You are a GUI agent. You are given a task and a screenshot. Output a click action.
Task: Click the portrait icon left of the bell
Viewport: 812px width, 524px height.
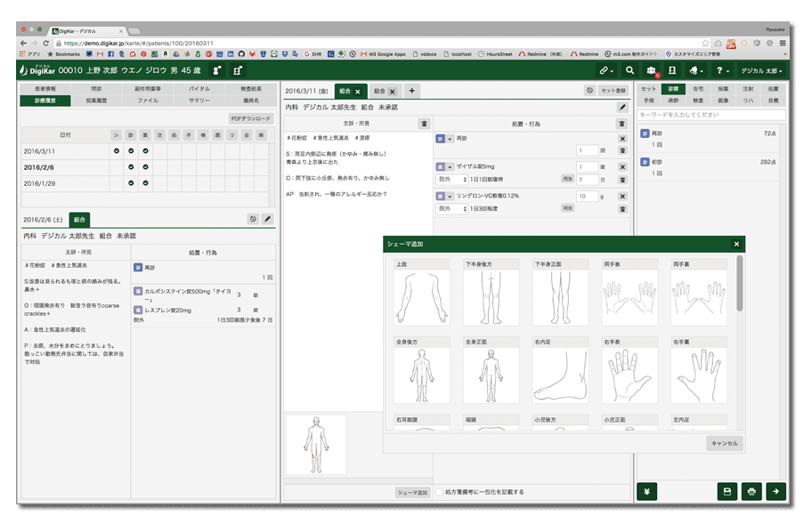click(672, 70)
